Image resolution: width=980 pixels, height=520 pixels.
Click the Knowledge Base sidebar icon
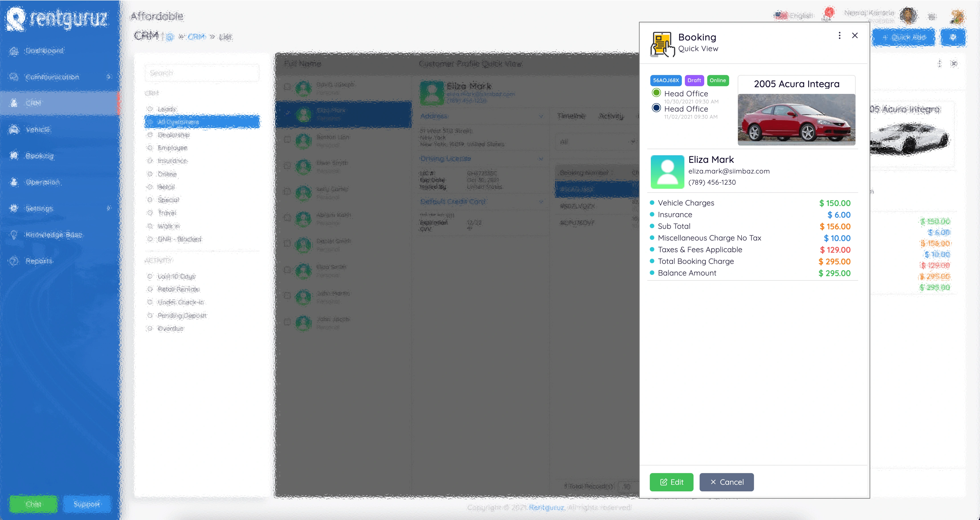[14, 235]
